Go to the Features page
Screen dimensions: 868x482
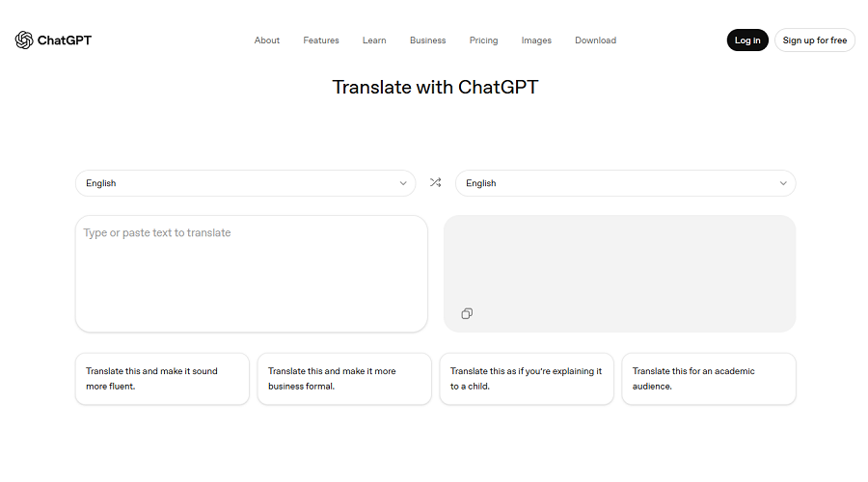click(x=321, y=40)
